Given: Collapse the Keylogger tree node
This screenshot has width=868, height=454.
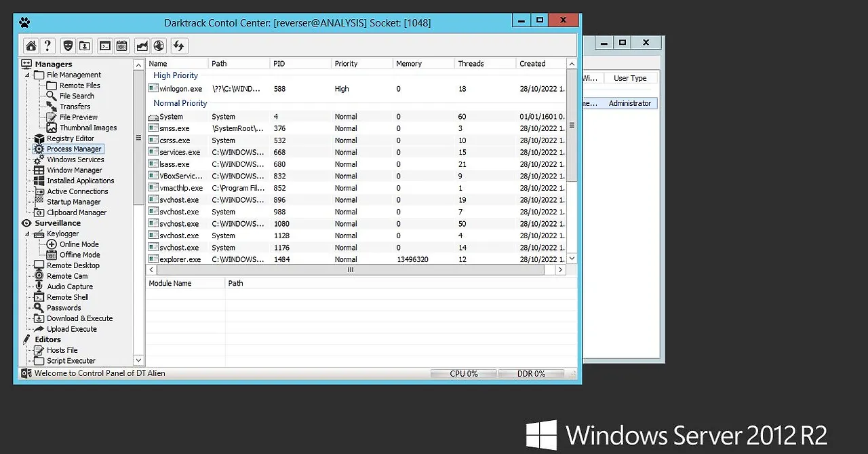Looking at the screenshot, I should tap(28, 234).
